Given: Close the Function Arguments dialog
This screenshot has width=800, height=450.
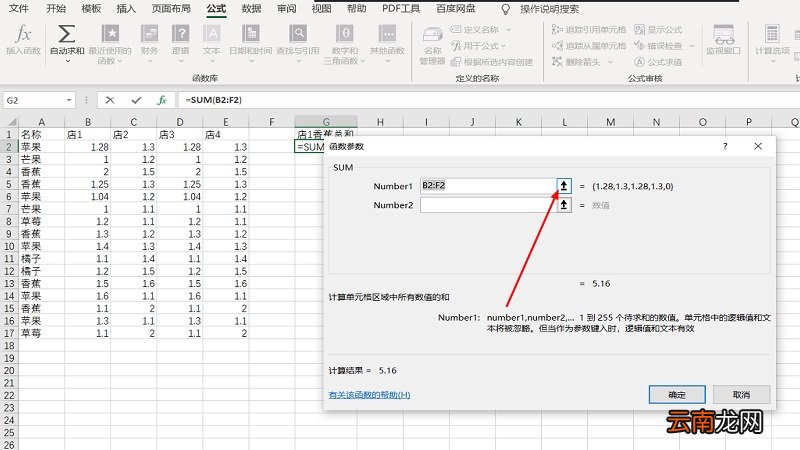Looking at the screenshot, I should pos(758,146).
